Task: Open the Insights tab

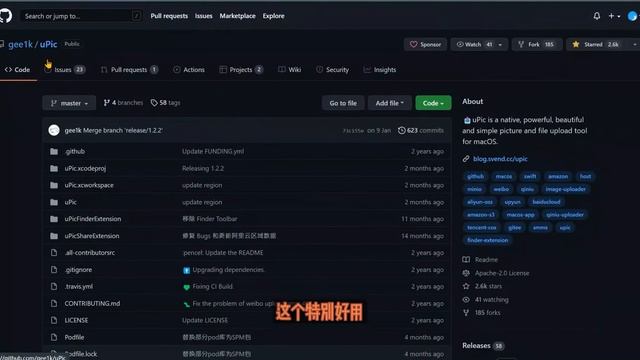Action: coord(380,70)
